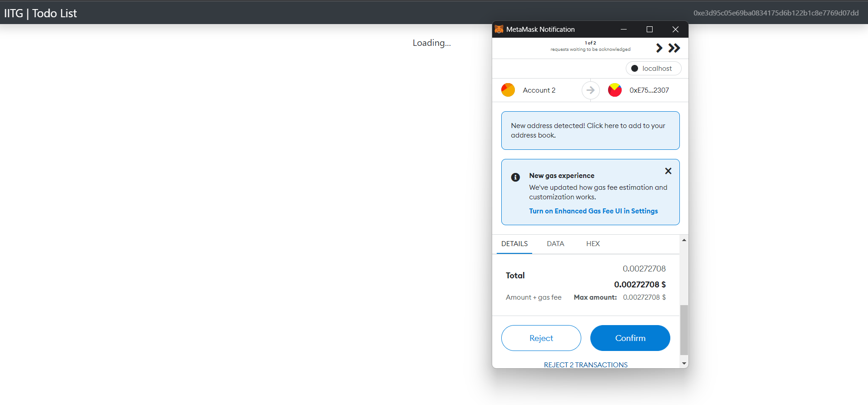This screenshot has height=405, width=868.
Task: Go to next pending request arrow
Action: pos(659,48)
